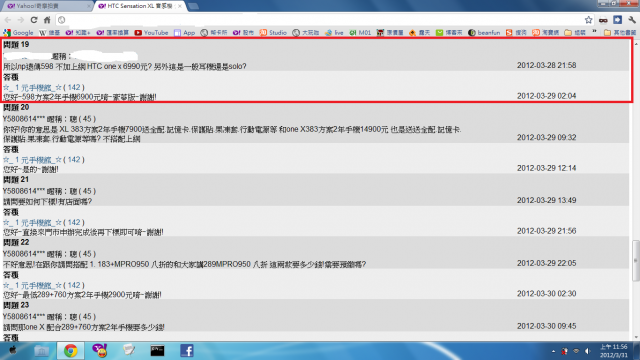Image resolution: width=640 pixels, height=360 pixels.
Task: Reload the current page
Action: tap(34, 20)
